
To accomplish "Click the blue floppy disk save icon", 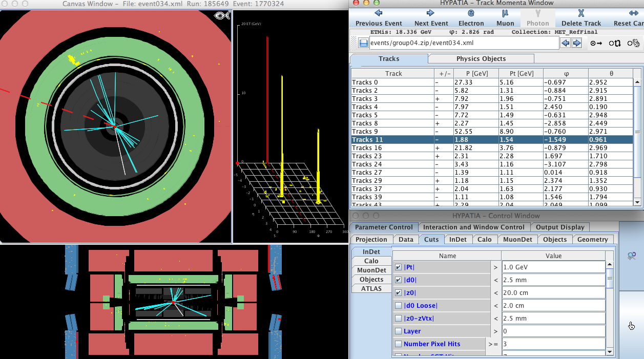I will click(x=363, y=43).
